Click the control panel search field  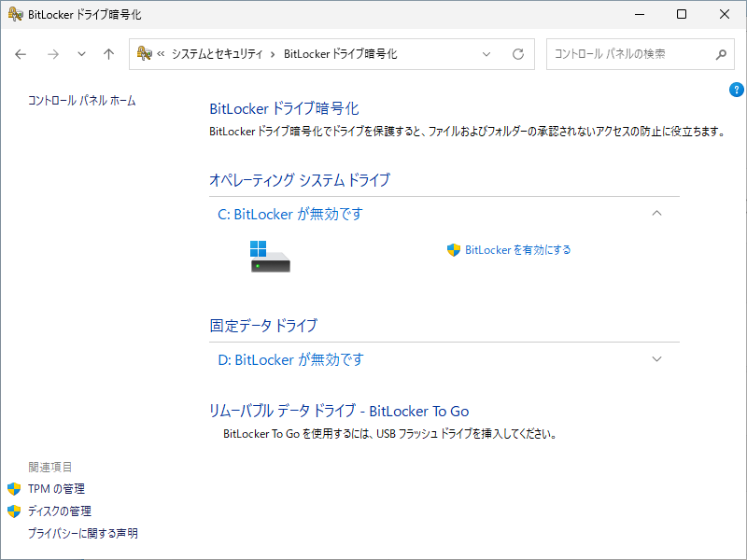click(x=640, y=54)
